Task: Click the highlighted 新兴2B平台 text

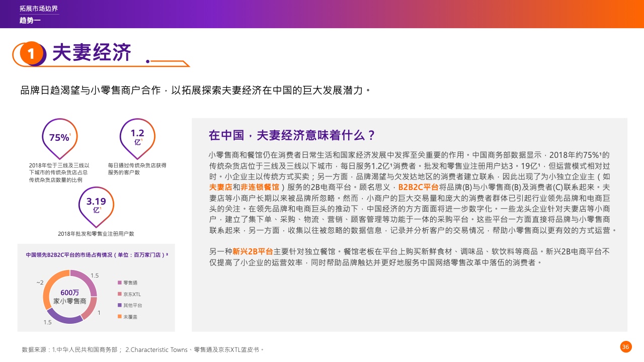Action: (253, 251)
